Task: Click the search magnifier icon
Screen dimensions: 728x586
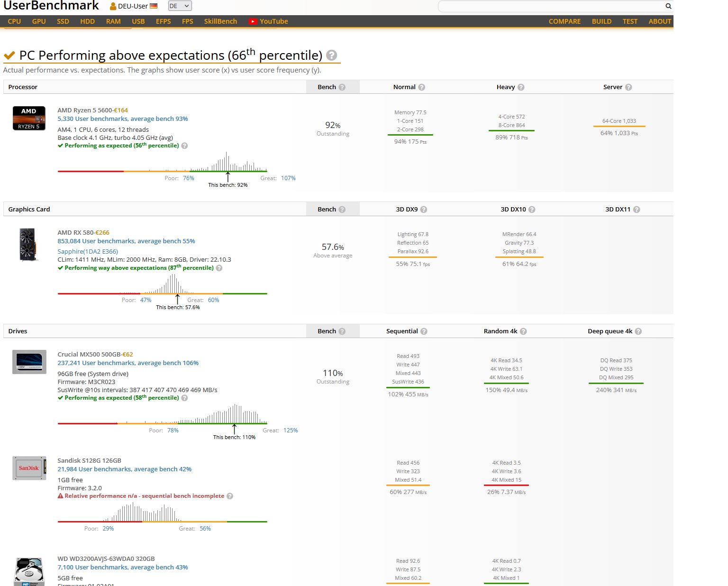Action: point(668,6)
